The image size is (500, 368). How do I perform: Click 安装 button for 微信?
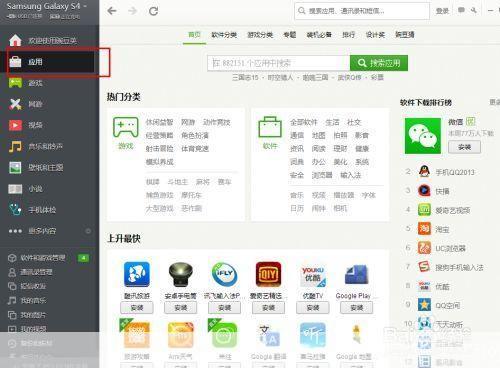[x=464, y=147]
